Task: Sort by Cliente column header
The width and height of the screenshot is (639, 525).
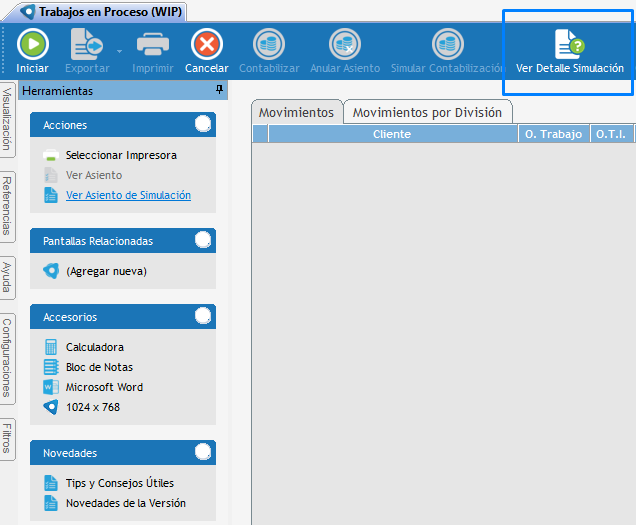Action: [391, 134]
